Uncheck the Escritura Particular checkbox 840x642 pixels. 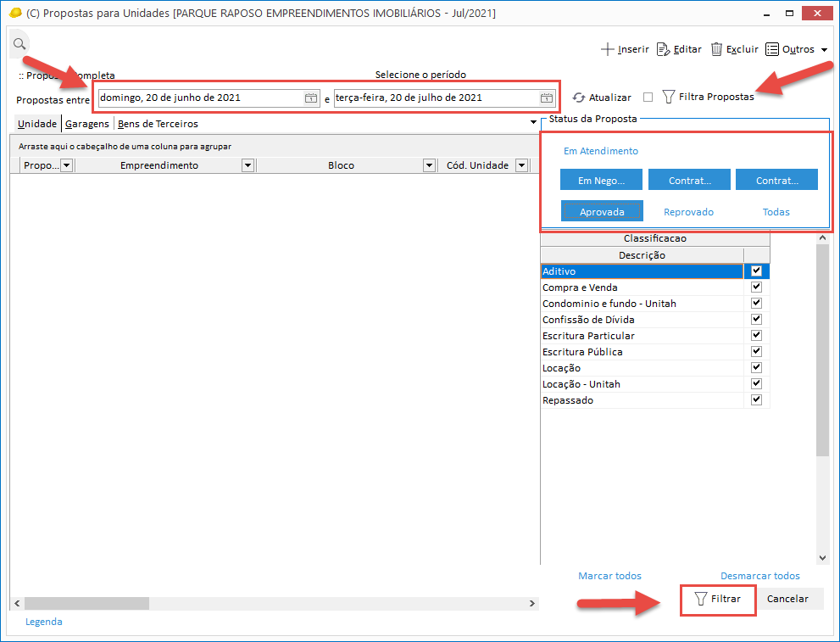click(756, 335)
